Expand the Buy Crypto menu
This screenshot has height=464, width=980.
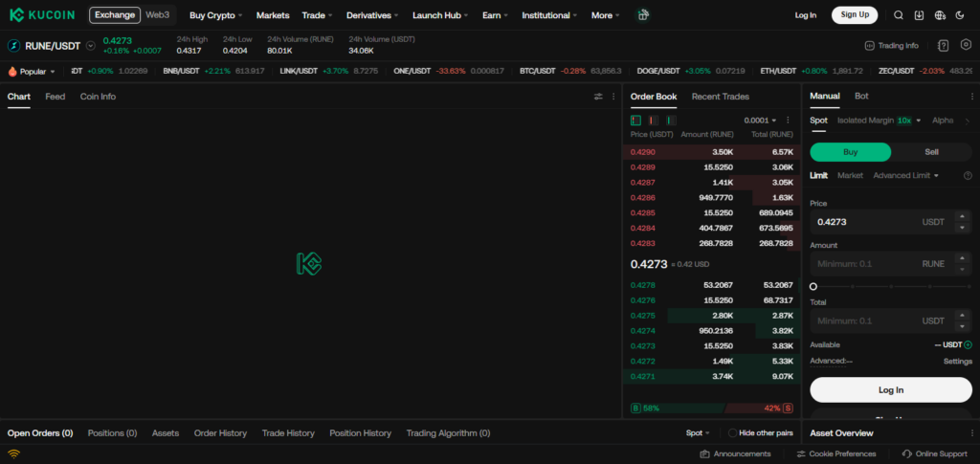point(215,15)
